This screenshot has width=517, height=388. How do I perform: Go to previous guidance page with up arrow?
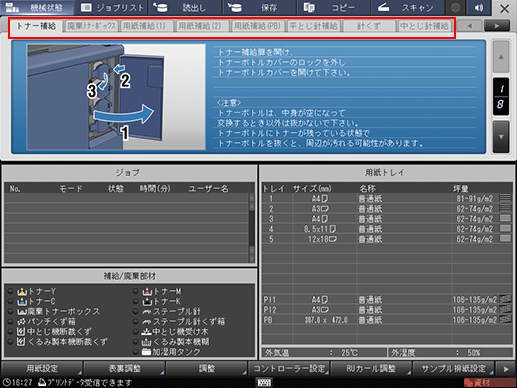[501, 57]
